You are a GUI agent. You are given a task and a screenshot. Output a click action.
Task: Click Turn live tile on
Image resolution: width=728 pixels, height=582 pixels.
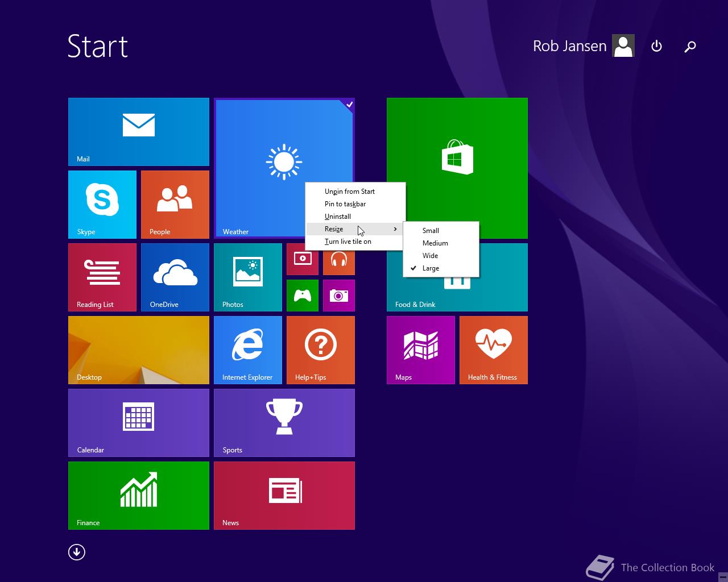pos(355,242)
